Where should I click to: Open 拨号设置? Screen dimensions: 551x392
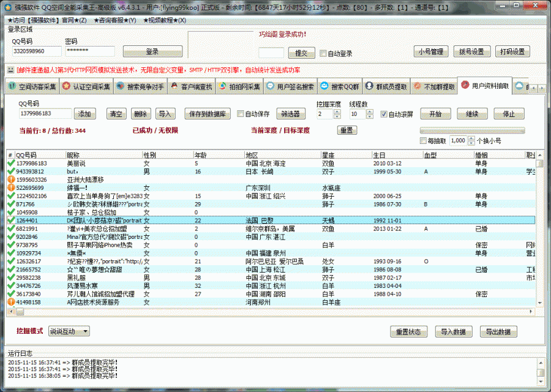(471, 51)
